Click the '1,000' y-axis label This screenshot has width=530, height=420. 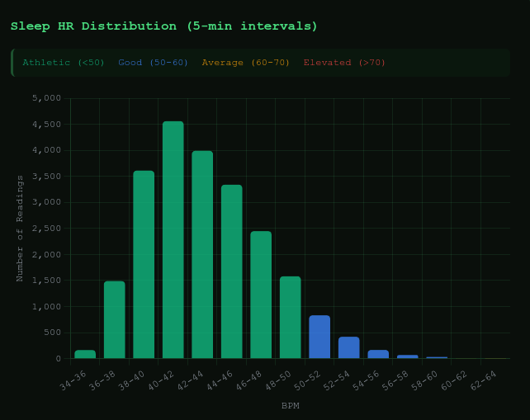click(x=47, y=307)
